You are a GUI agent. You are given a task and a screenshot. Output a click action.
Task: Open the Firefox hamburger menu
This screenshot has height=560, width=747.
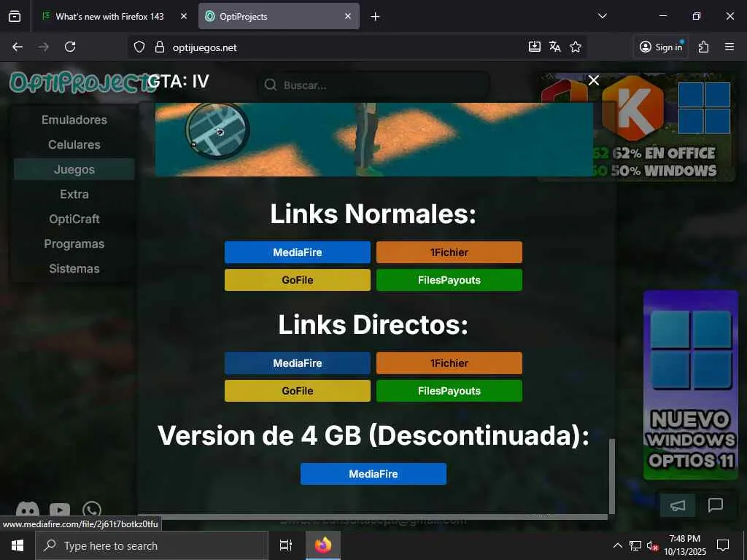click(729, 47)
